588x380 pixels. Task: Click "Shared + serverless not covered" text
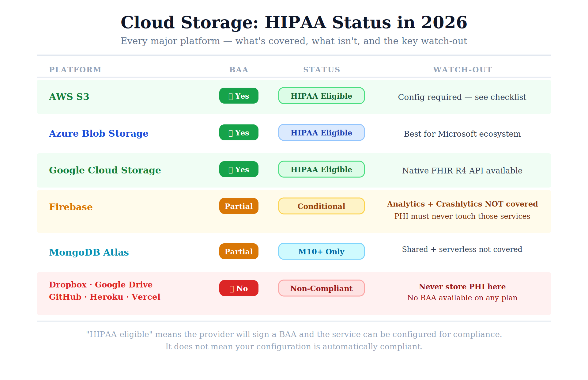(462, 249)
